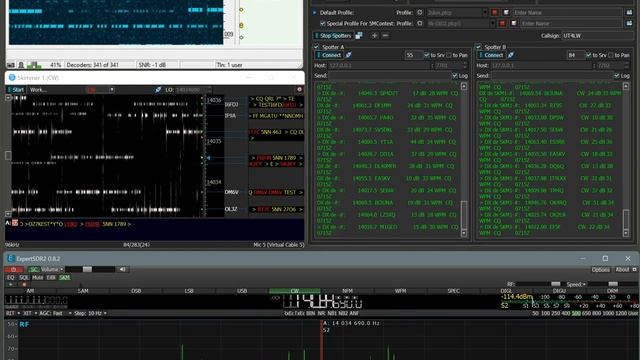
Task: Open the XIT dropdown arrow
Action: point(36,313)
